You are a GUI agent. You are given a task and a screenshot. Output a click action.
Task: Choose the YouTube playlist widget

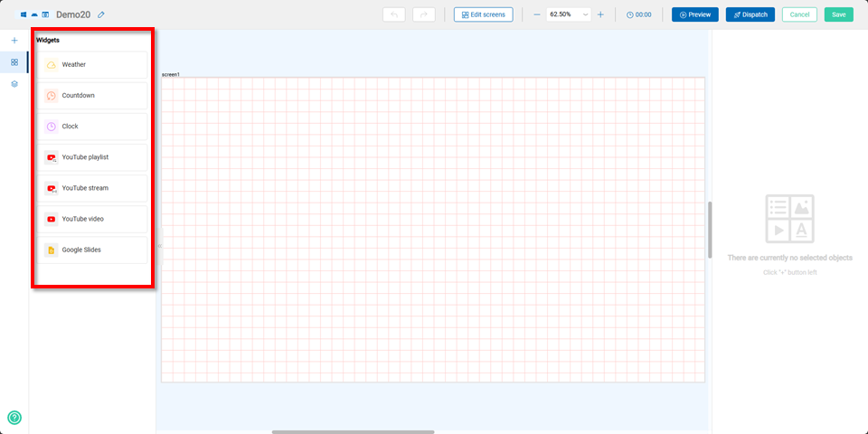[x=92, y=157]
